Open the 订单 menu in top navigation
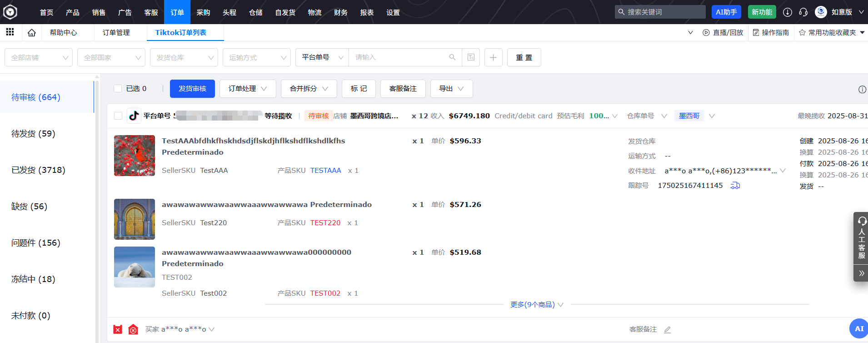 point(177,12)
